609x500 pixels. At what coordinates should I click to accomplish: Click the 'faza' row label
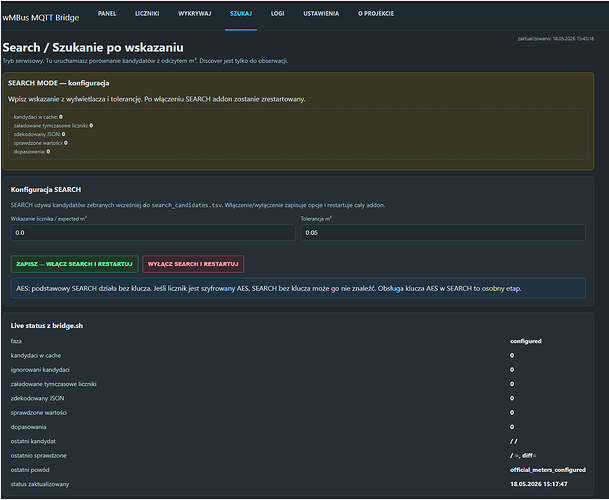point(16,341)
